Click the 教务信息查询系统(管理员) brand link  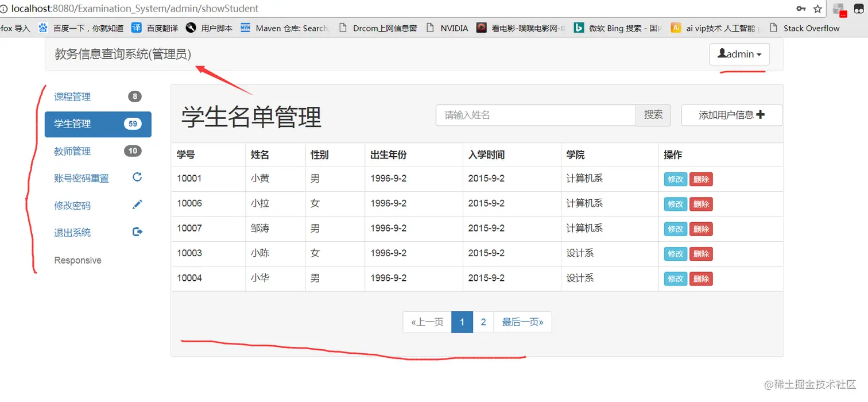pos(123,54)
